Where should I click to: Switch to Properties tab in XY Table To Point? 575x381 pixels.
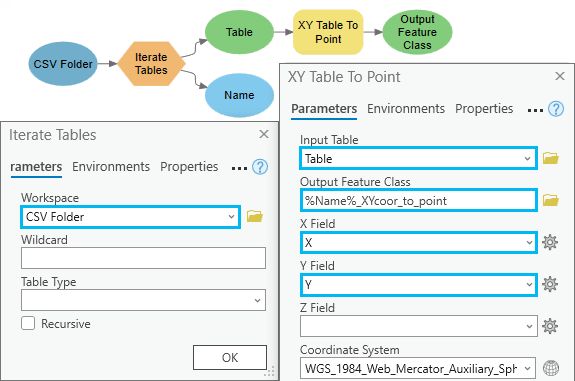[484, 109]
